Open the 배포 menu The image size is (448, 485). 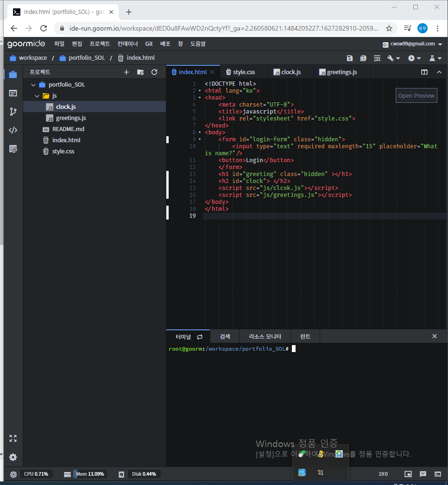click(165, 44)
